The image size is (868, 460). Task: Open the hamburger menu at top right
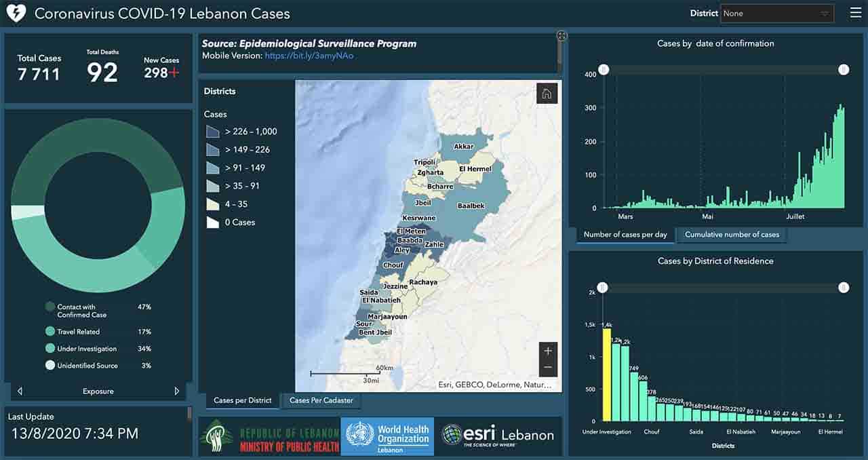pos(855,13)
